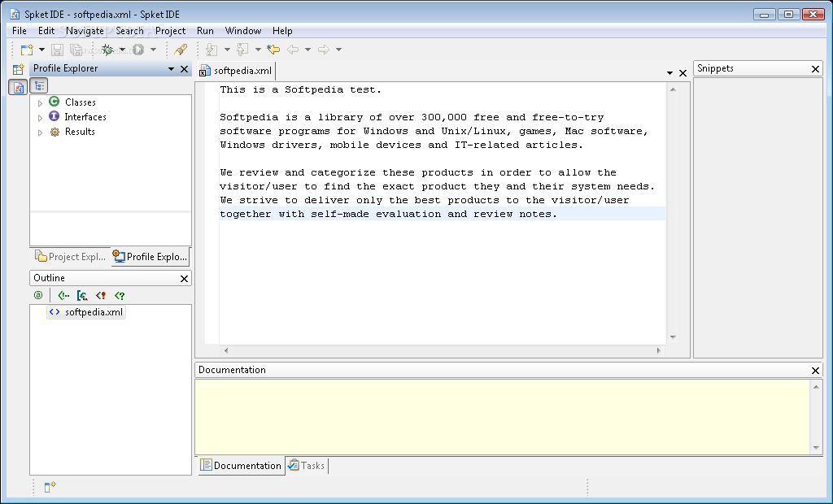The image size is (833, 504).
Task: Click the Save All icon
Action: [76, 50]
